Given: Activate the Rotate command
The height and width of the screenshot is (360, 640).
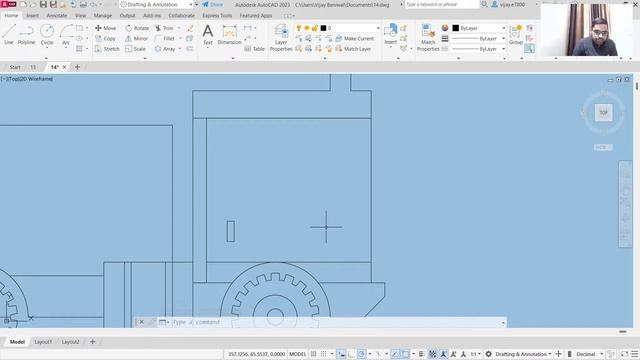Looking at the screenshot, I should coord(137,28).
